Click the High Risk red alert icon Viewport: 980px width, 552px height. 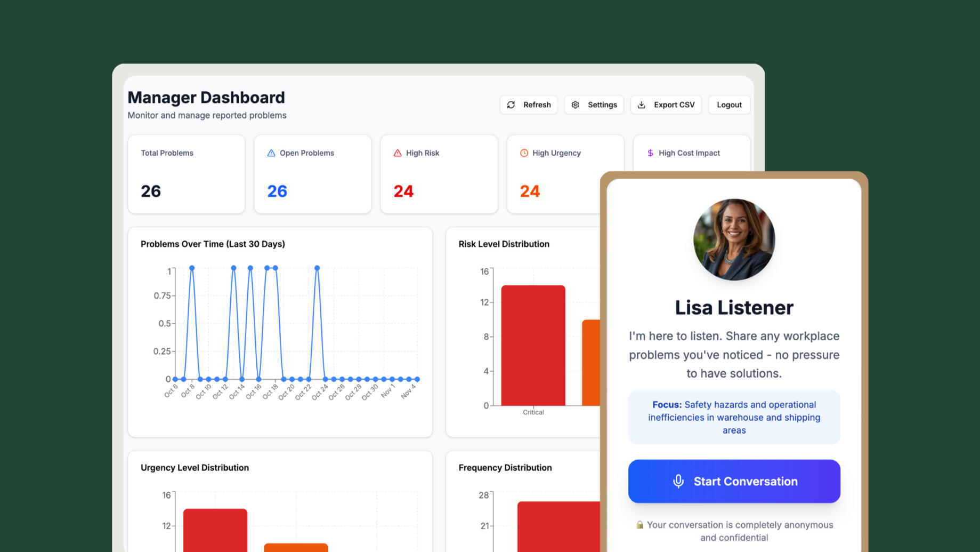[x=398, y=153]
